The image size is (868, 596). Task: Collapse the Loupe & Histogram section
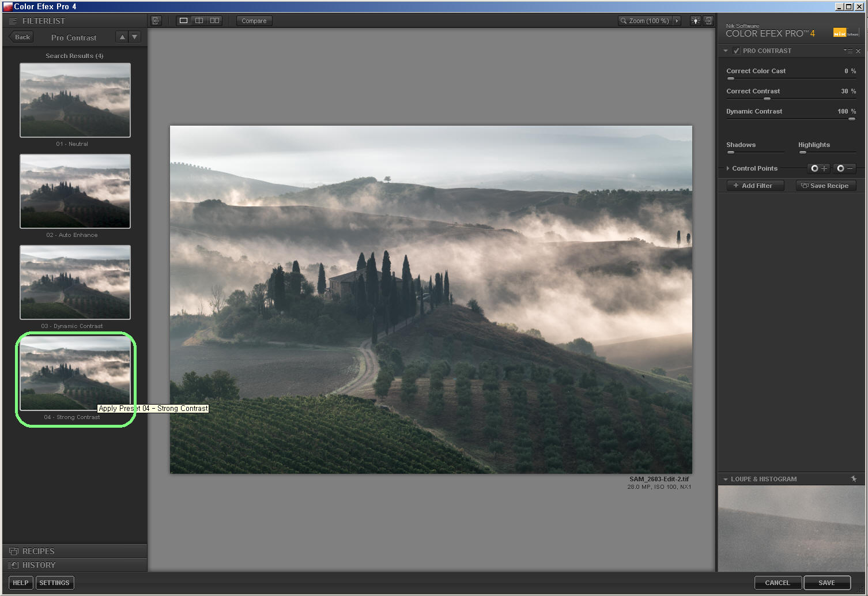pyautogui.click(x=726, y=479)
